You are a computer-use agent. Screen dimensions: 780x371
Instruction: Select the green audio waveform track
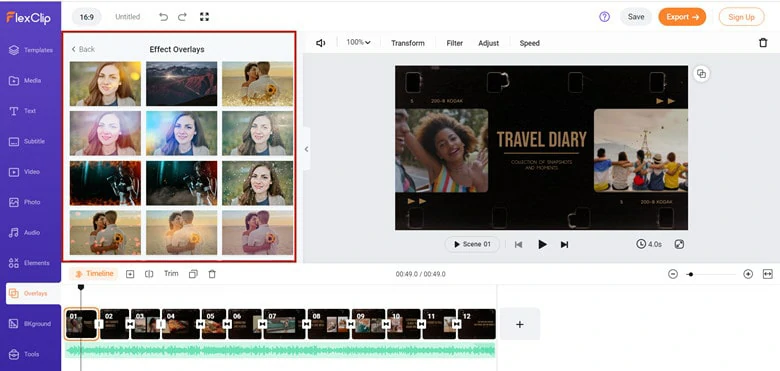click(x=280, y=350)
